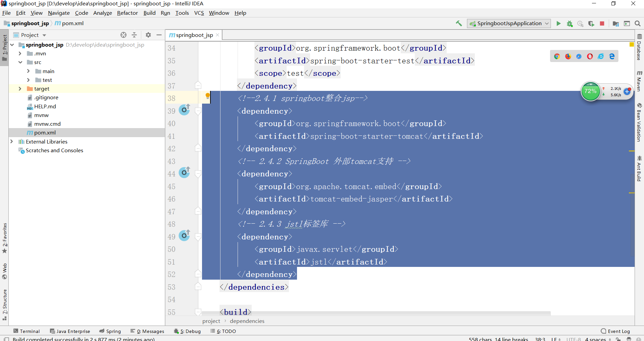Click the yellow intention lightbulb on line 38
The image size is (644, 341).
(208, 97)
